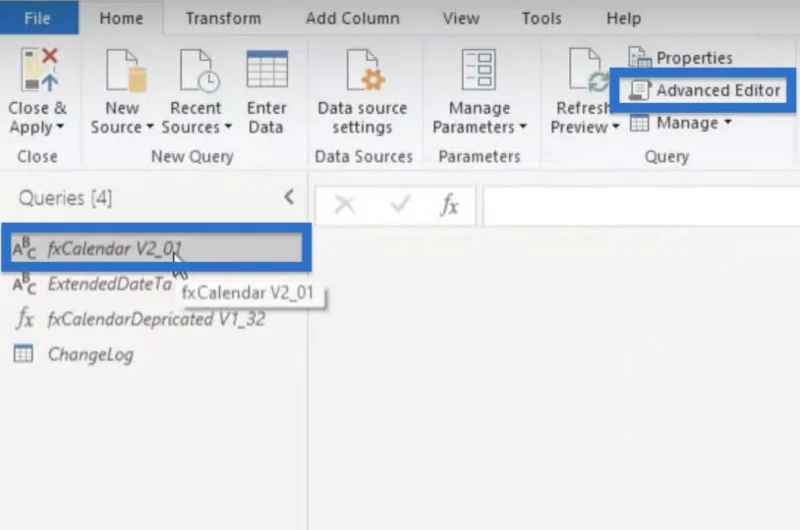Click the Recent Sources icon
800x530 pixels.
tap(199, 70)
